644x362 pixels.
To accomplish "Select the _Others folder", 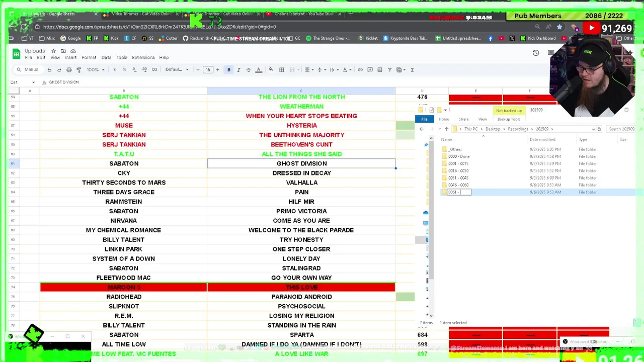I will click(455, 149).
